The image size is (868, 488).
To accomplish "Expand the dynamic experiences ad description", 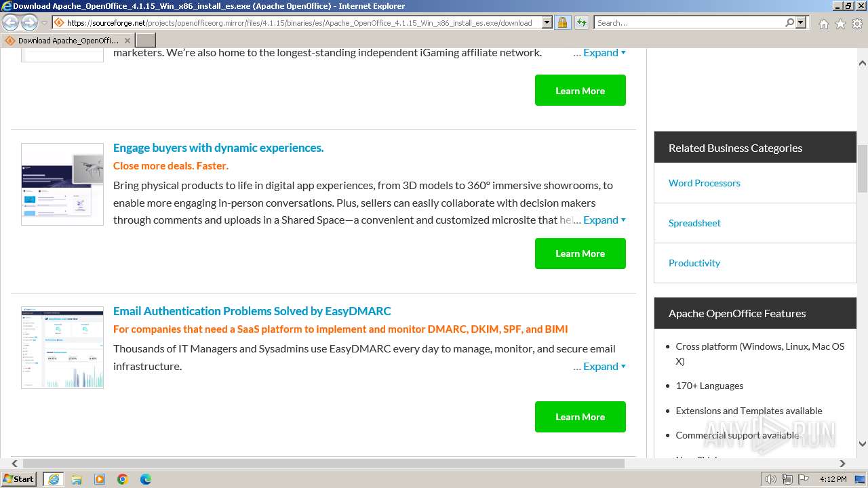I will [604, 220].
